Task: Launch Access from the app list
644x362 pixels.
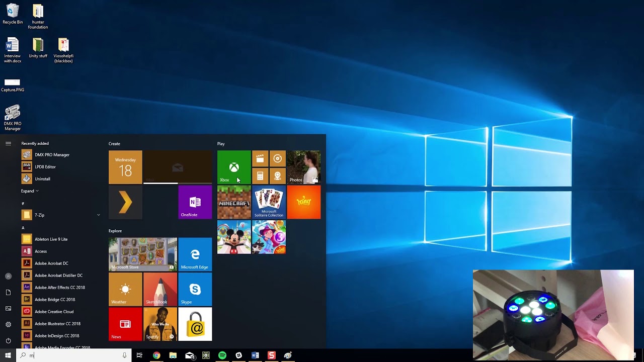Action: [61, 251]
